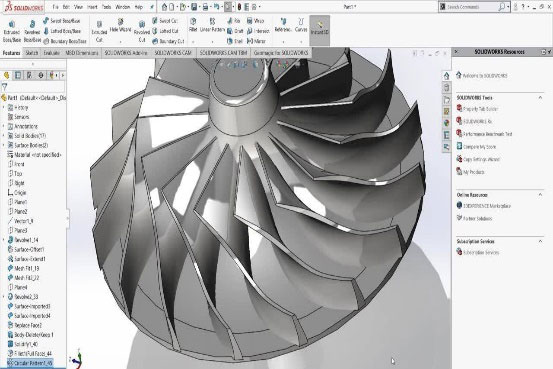Click the Property Tab Builder link
The height and width of the screenshot is (369, 553).
[x=480, y=109]
